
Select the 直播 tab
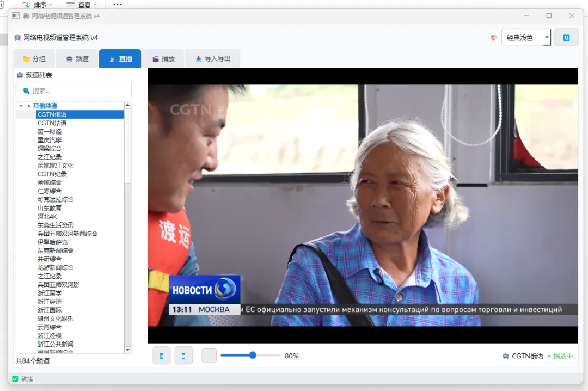tap(120, 58)
